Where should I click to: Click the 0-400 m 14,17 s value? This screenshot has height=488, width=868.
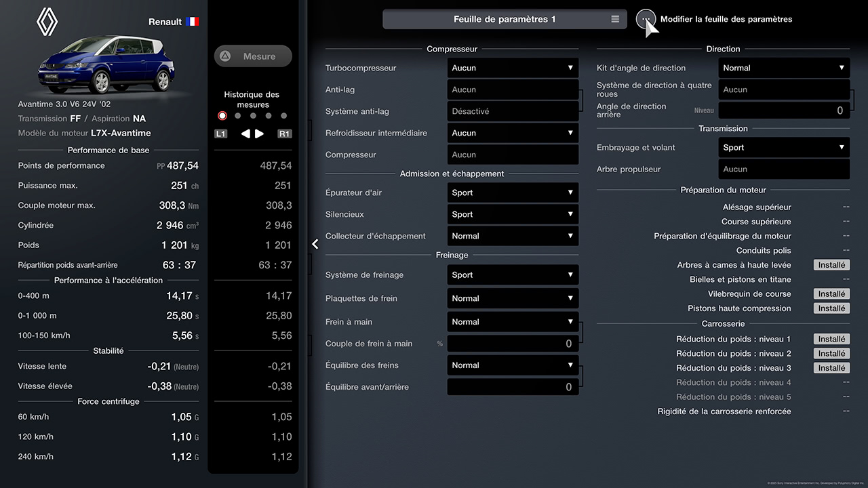(182, 296)
